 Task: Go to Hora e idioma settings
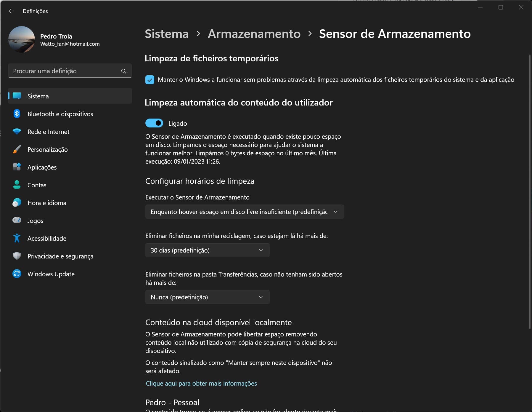[47, 203]
